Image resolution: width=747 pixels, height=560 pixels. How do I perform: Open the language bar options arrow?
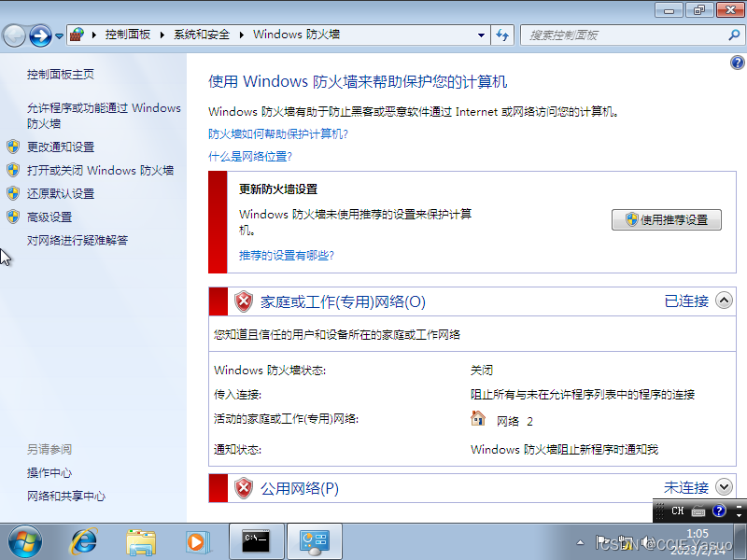739,515
